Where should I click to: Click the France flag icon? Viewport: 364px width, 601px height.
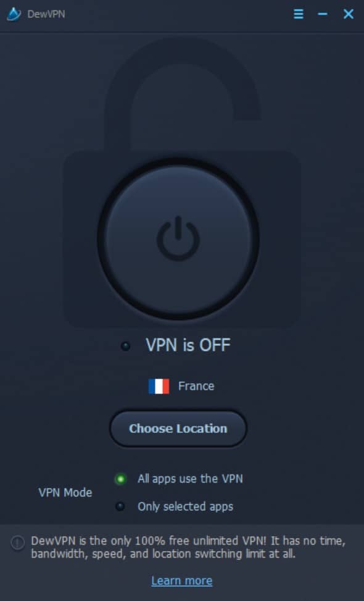pyautogui.click(x=159, y=386)
